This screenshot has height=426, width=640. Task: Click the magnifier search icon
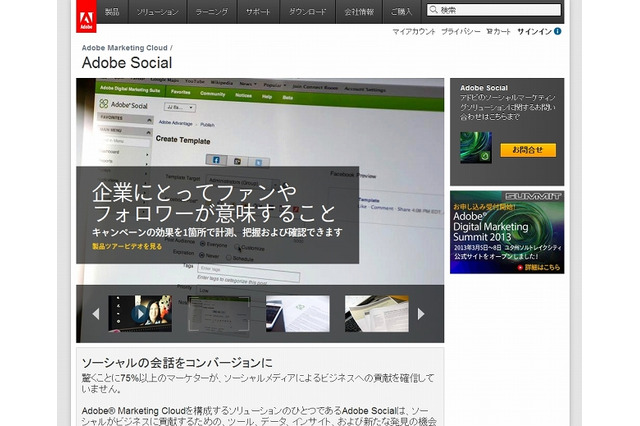(x=433, y=10)
